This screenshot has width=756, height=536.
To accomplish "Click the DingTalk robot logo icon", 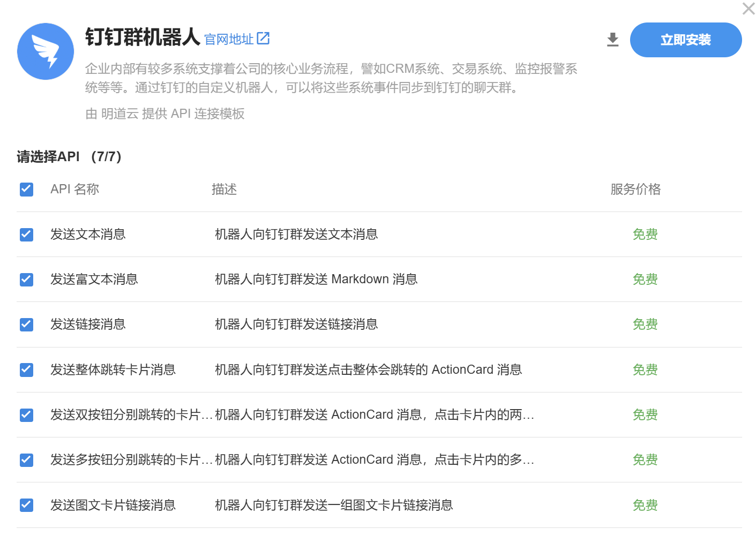I will coord(46,51).
